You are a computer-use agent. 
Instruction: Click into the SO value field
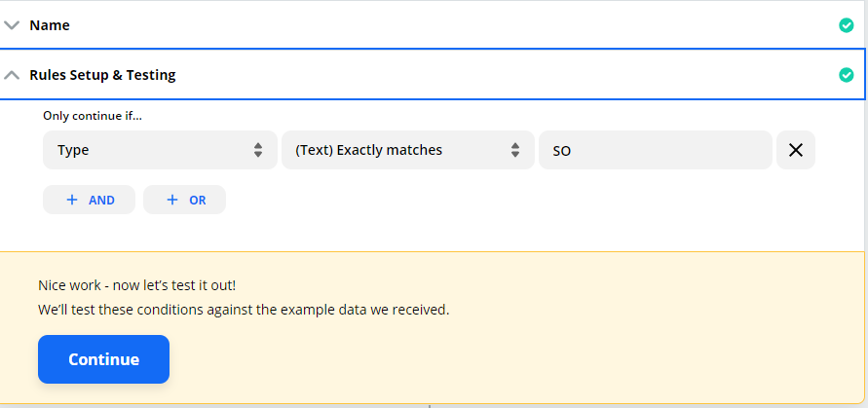pyautogui.click(x=656, y=150)
